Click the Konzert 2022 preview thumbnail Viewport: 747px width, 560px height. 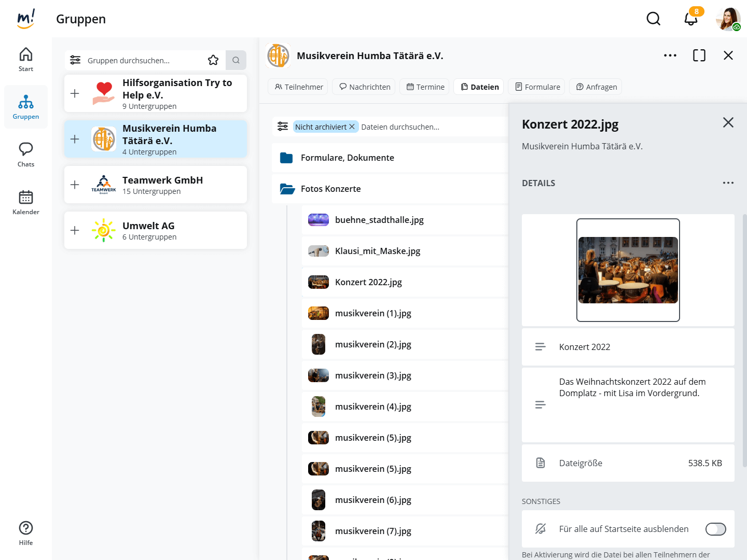tap(628, 270)
